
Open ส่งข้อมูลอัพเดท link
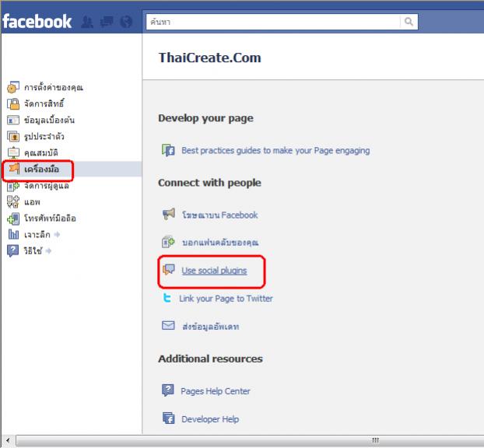(x=211, y=327)
